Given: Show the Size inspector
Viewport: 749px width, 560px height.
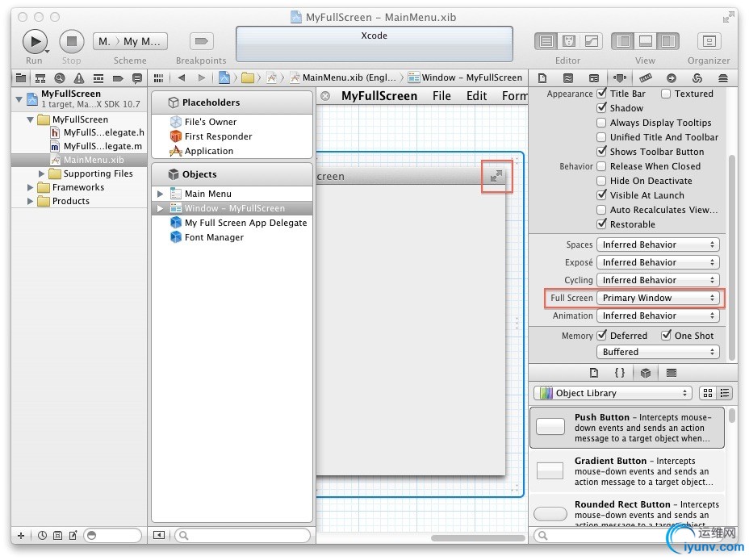Looking at the screenshot, I should (646, 77).
